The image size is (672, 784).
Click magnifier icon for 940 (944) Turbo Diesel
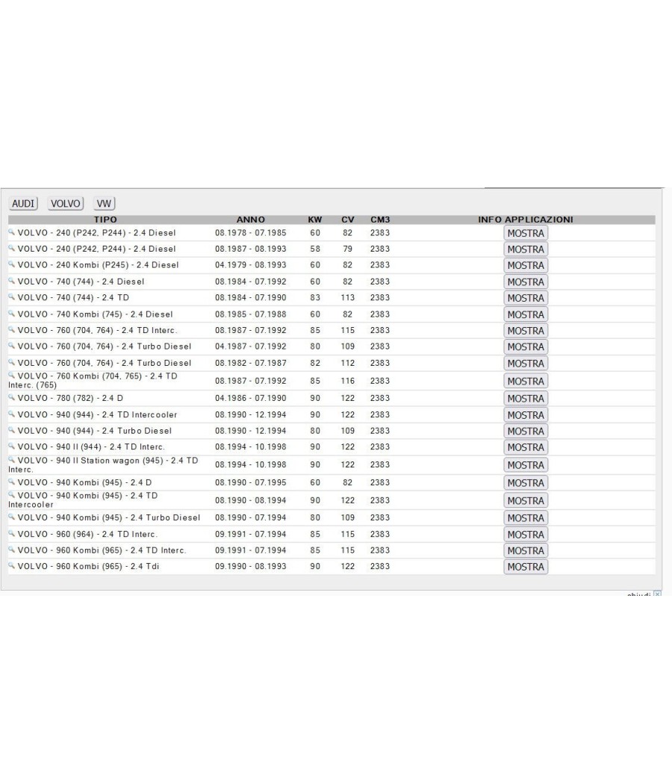(x=11, y=429)
